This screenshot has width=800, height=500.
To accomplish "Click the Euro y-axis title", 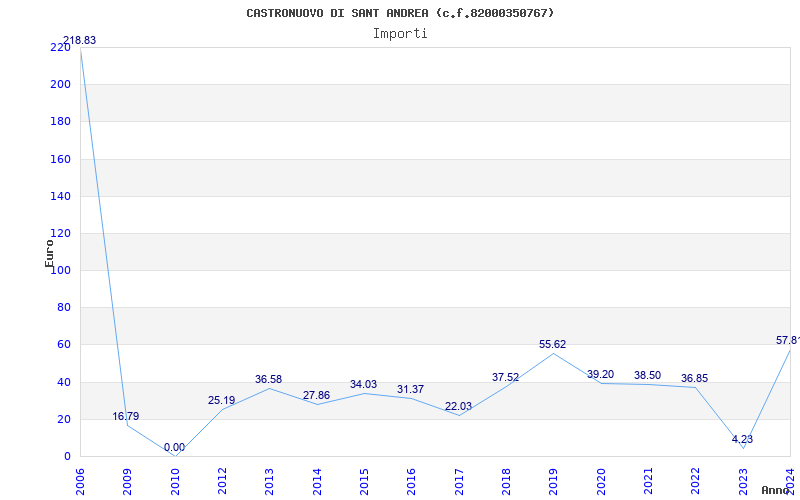I will (x=49, y=253).
